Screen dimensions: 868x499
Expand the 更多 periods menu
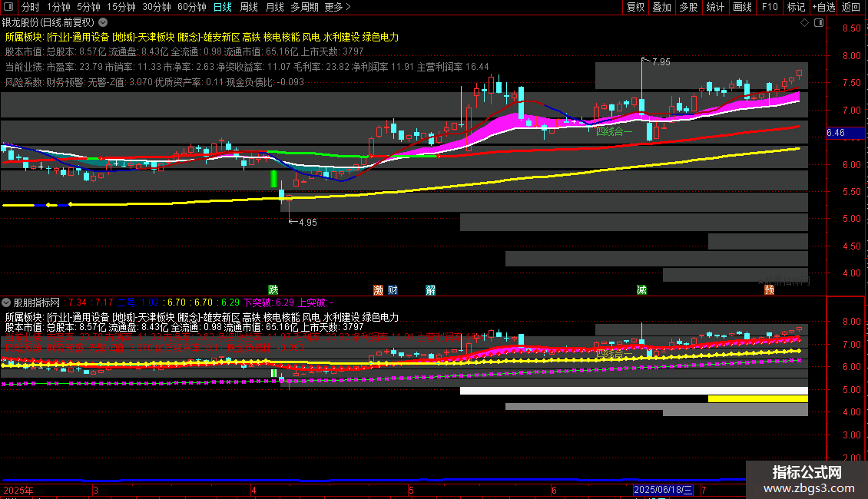click(x=338, y=7)
